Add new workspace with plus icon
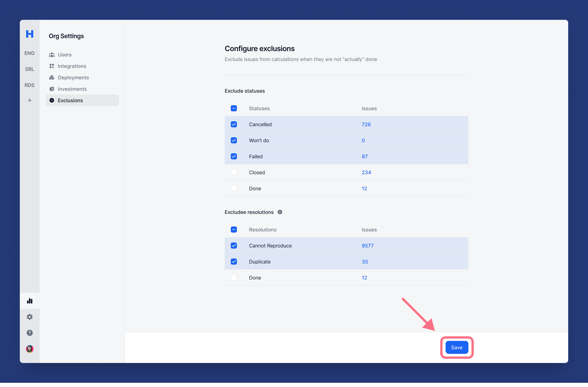The width and height of the screenshot is (588, 387). point(30,100)
